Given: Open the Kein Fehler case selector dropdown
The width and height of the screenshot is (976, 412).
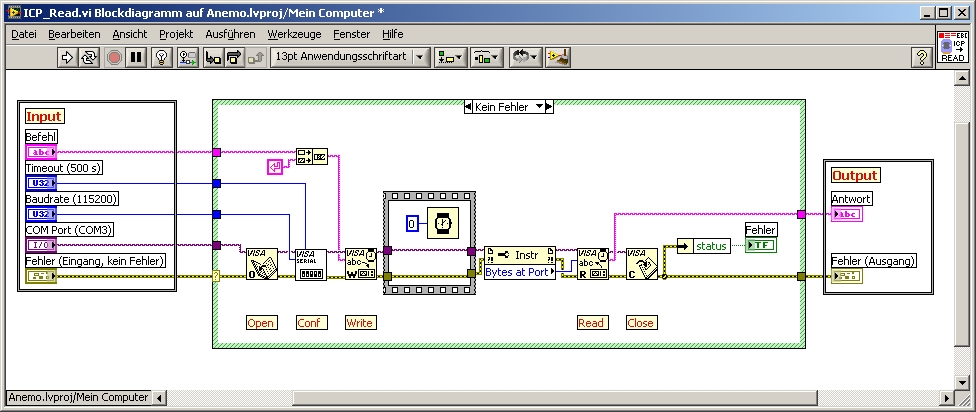Looking at the screenshot, I should 540,107.
